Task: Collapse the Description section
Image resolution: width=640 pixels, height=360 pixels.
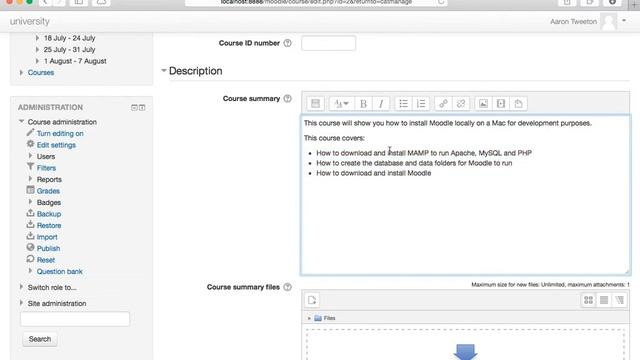Action: [x=164, y=71]
